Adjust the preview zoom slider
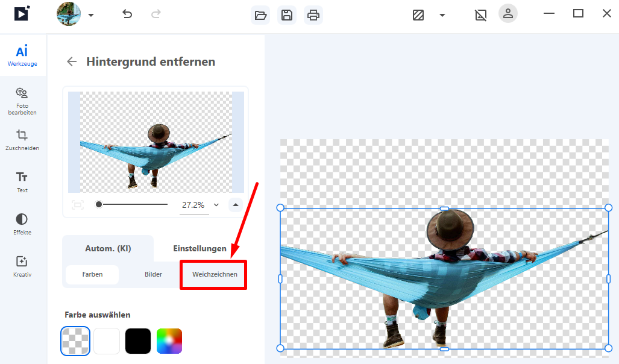Screen dimensions: 619x364 coord(132,204)
